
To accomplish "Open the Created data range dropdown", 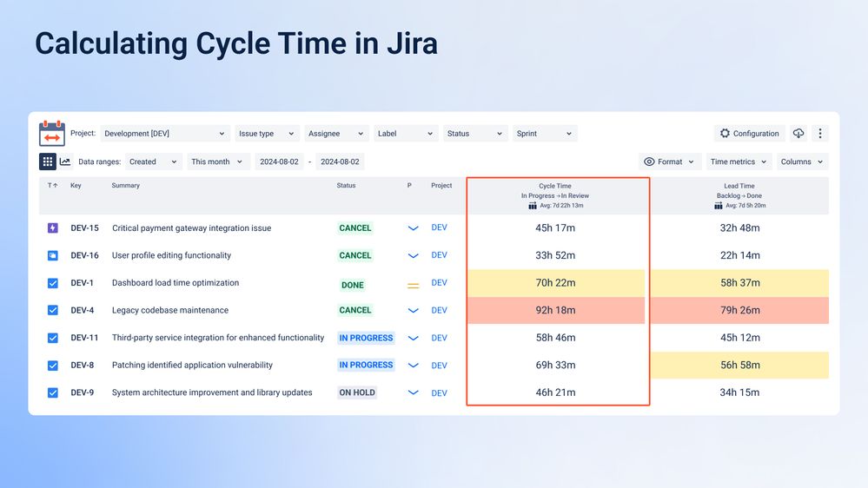I will point(153,162).
